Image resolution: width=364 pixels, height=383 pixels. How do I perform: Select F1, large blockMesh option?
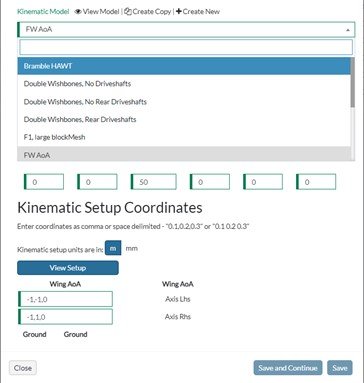click(184, 137)
